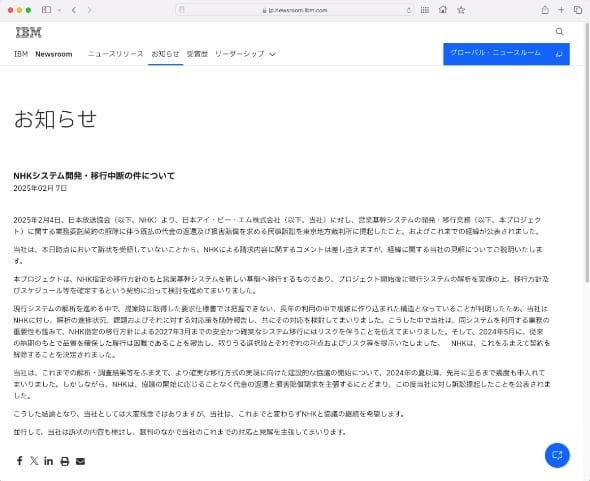Open the 受賞歴 tab
The height and width of the screenshot is (481, 590).
coord(197,54)
